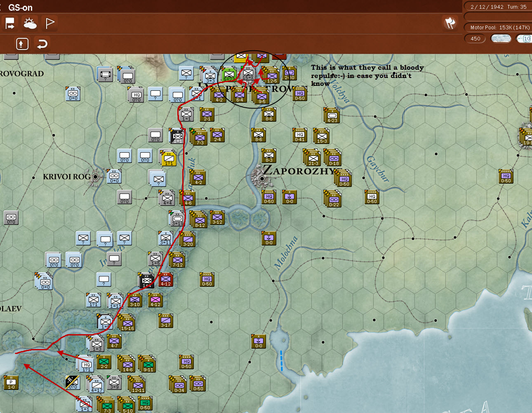Image resolution: width=532 pixels, height=413 pixels.
Task: Click the crossed white flags icon
Action: 450,23
